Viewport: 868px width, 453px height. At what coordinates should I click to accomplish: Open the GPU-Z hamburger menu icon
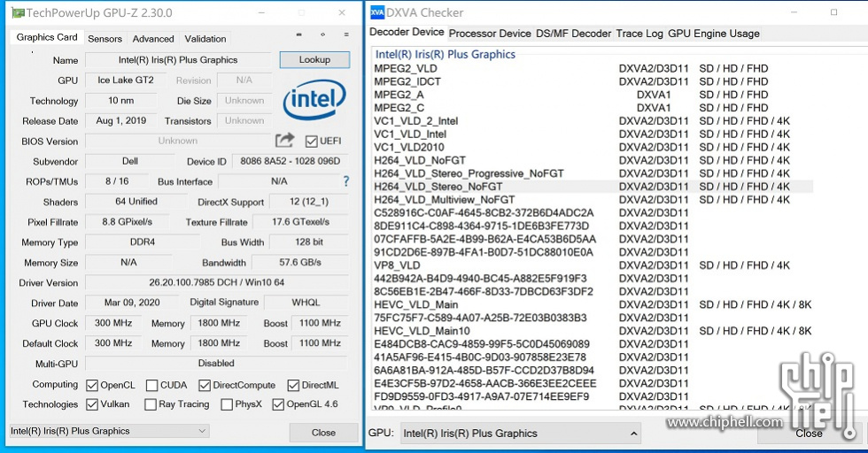[x=346, y=35]
